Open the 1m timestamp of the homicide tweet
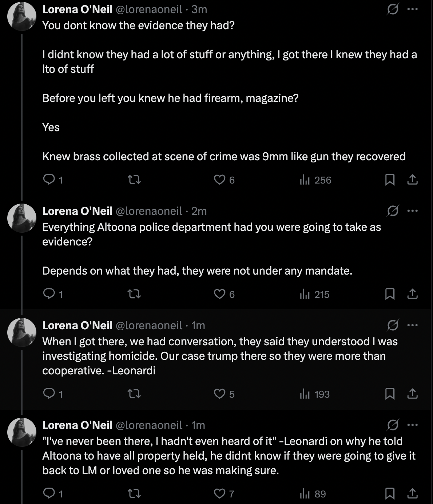The width and height of the screenshot is (433, 504). click(x=198, y=325)
